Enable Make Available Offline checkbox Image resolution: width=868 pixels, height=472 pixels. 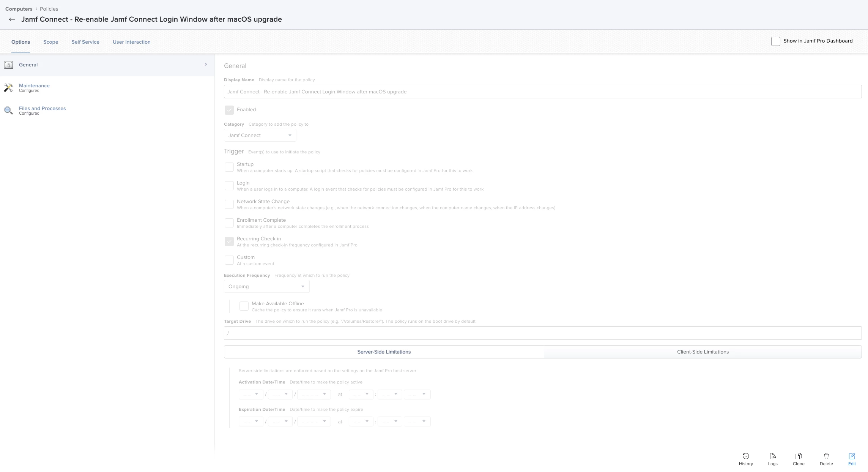click(244, 306)
